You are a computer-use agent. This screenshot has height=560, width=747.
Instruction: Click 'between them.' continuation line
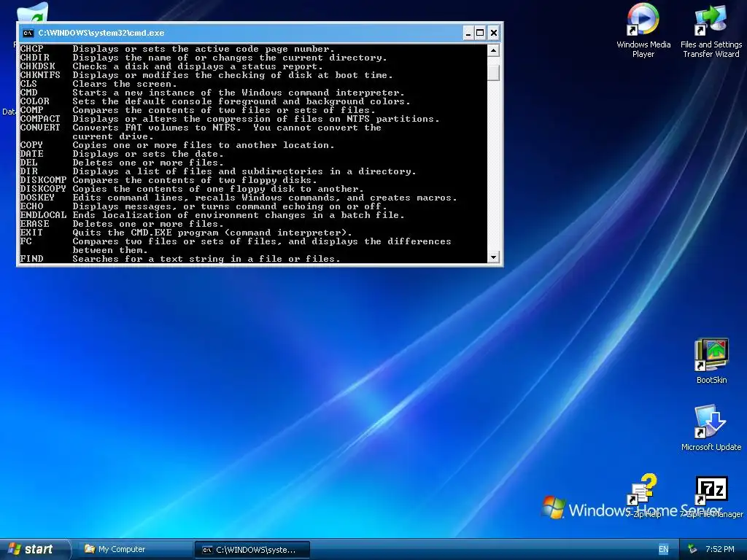110,250
